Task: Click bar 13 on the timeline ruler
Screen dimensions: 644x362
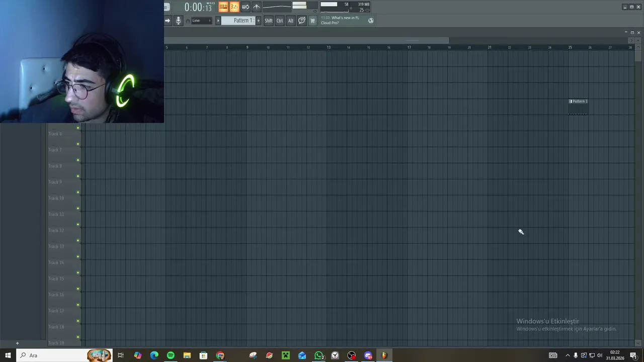Action: 329,47
